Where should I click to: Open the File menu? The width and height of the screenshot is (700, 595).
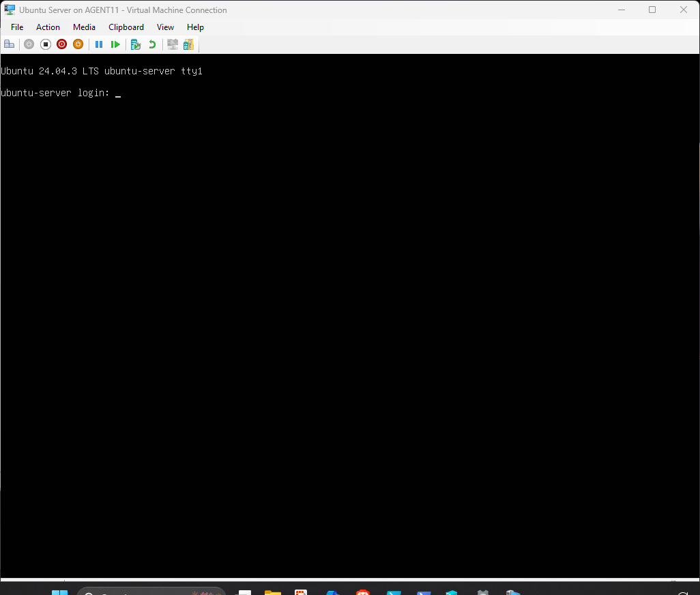pyautogui.click(x=17, y=27)
